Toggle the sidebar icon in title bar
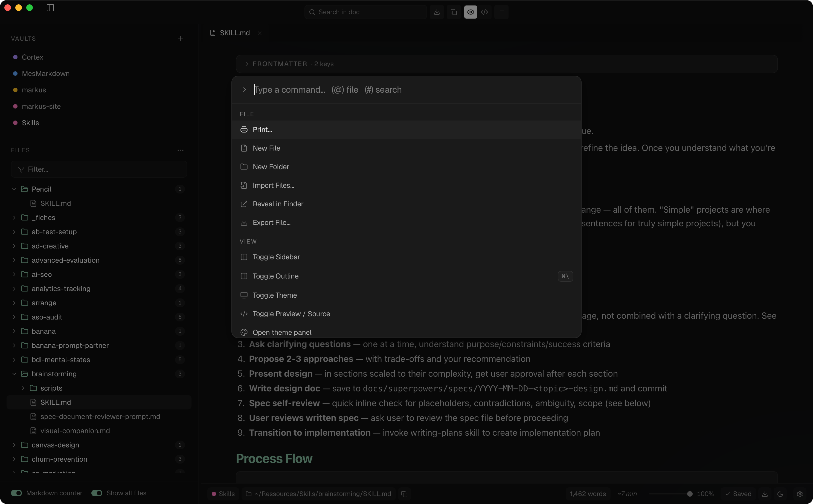Image resolution: width=813 pixels, height=504 pixels. click(50, 8)
